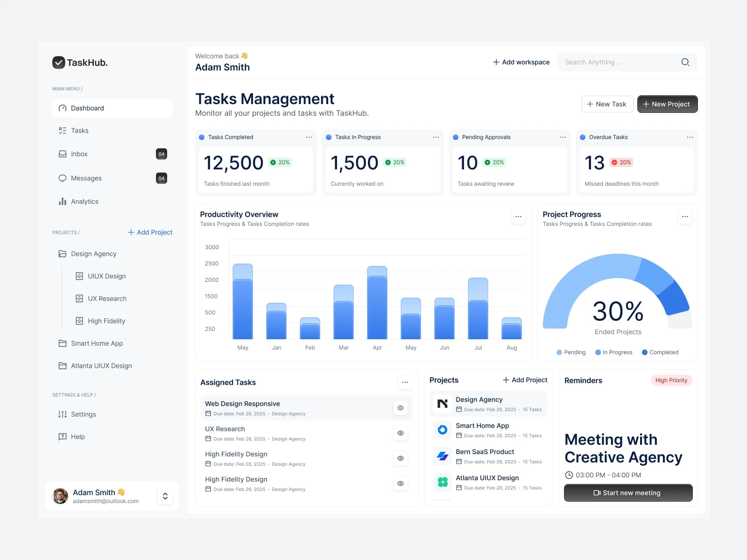
Task: Click the Inbox tray icon
Action: click(63, 154)
